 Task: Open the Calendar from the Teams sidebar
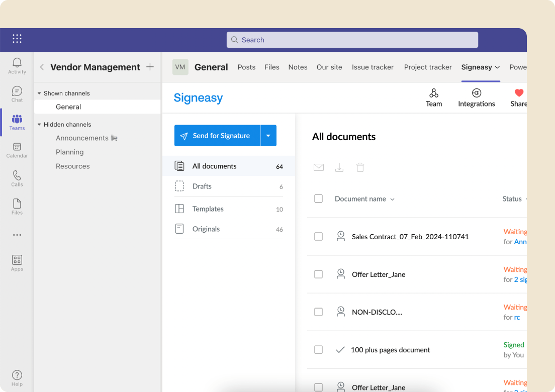(x=17, y=150)
